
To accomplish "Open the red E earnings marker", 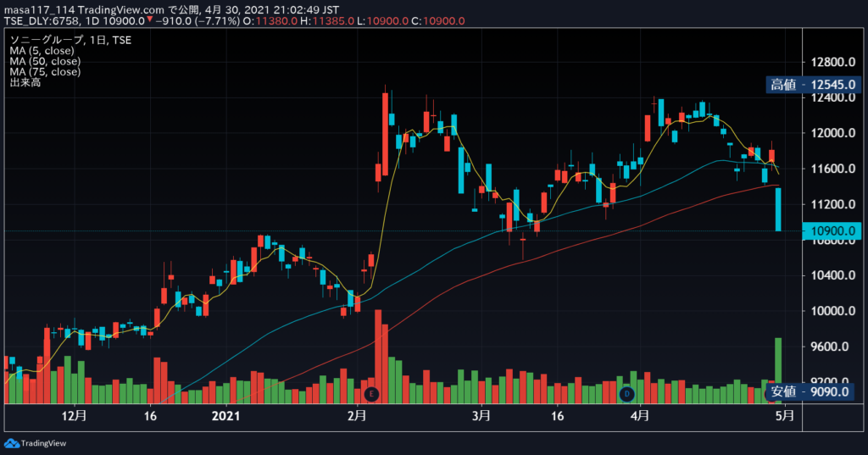I will click(371, 394).
